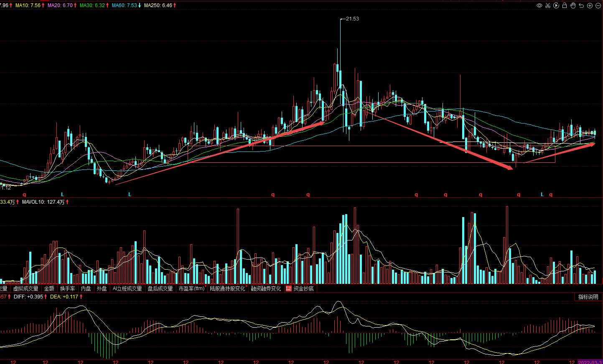The height and width of the screenshot is (364, 603).
Task: Open the 融资融券变化 tab
Action: (266, 288)
